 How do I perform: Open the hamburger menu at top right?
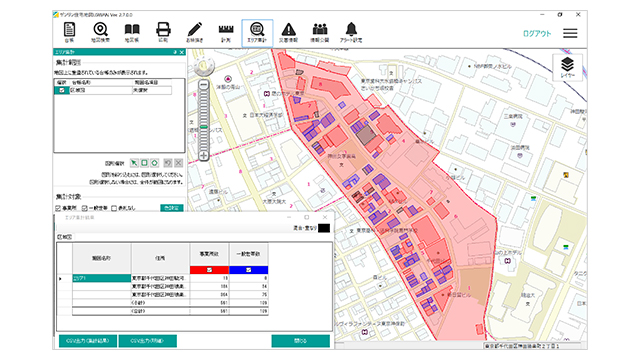point(570,33)
